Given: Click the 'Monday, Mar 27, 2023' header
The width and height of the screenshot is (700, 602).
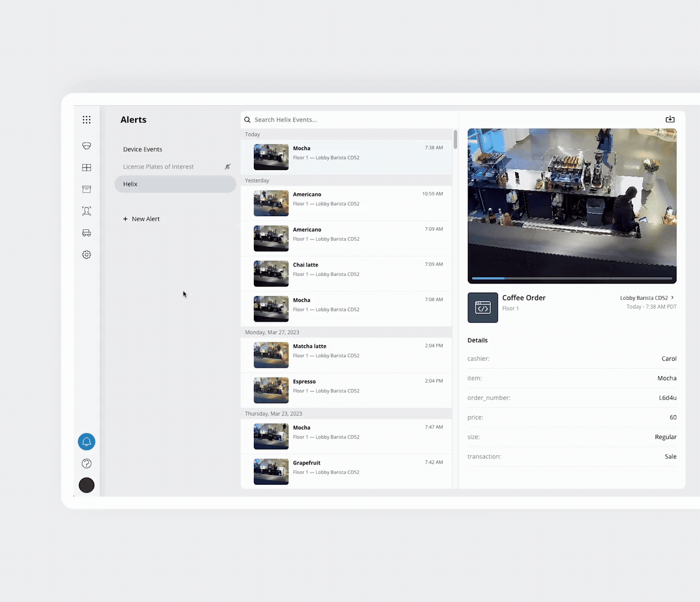Looking at the screenshot, I should pyautogui.click(x=272, y=333).
